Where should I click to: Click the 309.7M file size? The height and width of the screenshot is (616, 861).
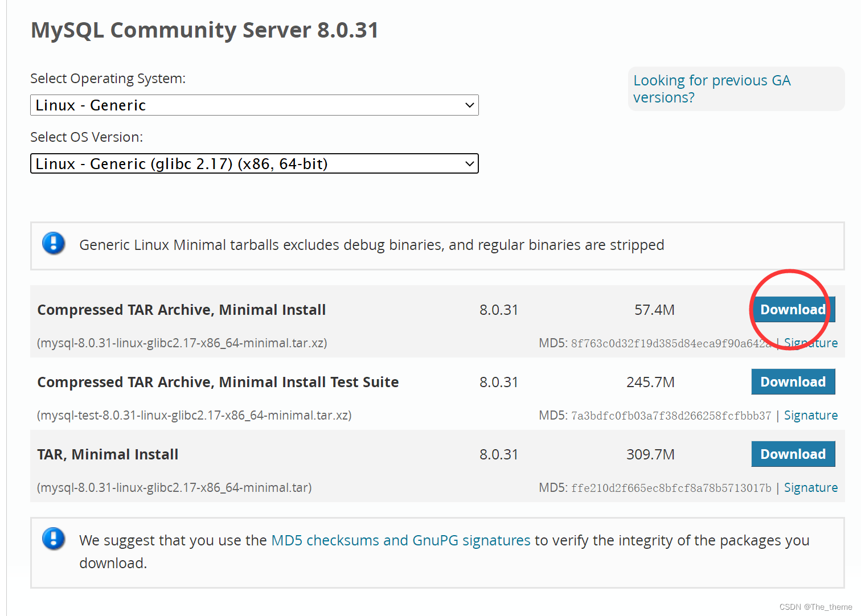(x=650, y=455)
